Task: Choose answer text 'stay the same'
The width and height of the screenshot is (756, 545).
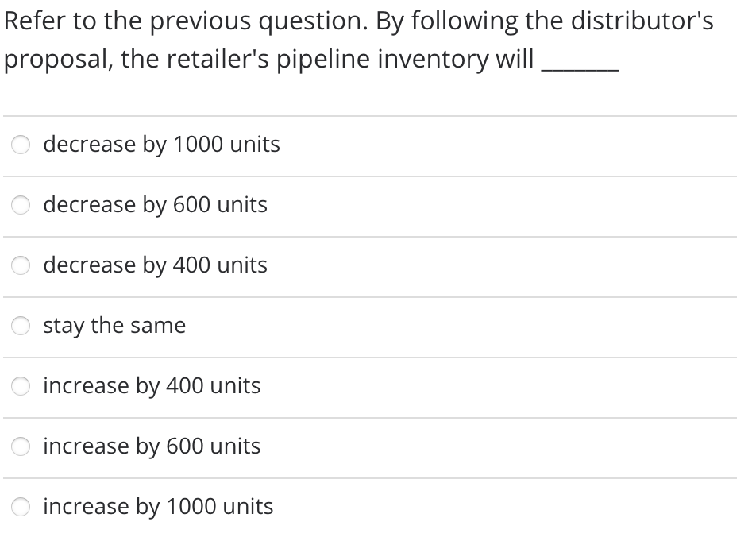Action: 114,326
